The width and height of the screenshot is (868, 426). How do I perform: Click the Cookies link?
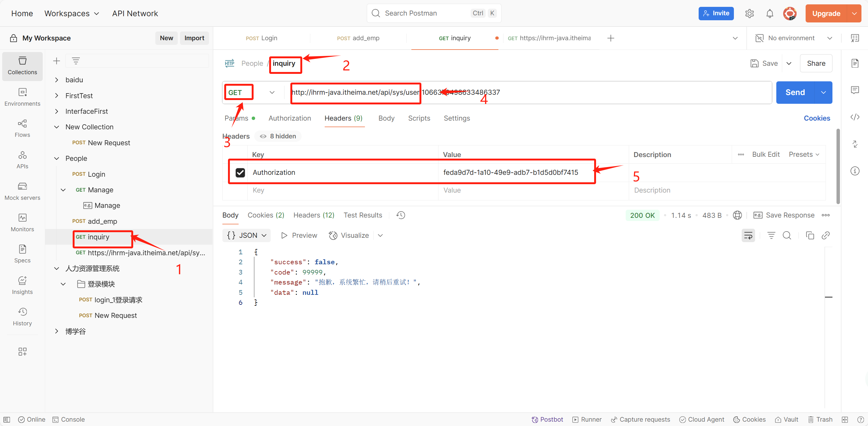pos(817,118)
